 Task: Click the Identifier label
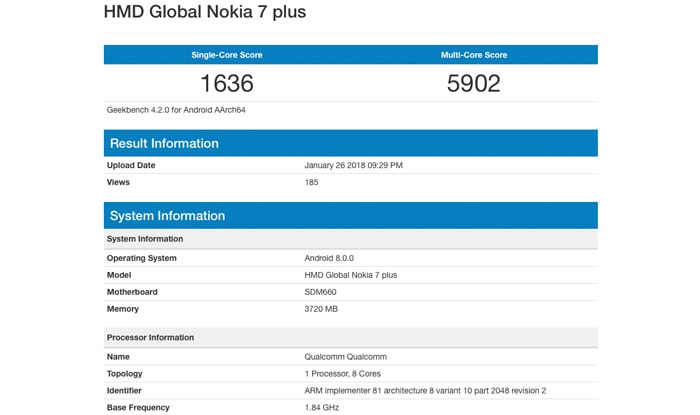(x=124, y=390)
